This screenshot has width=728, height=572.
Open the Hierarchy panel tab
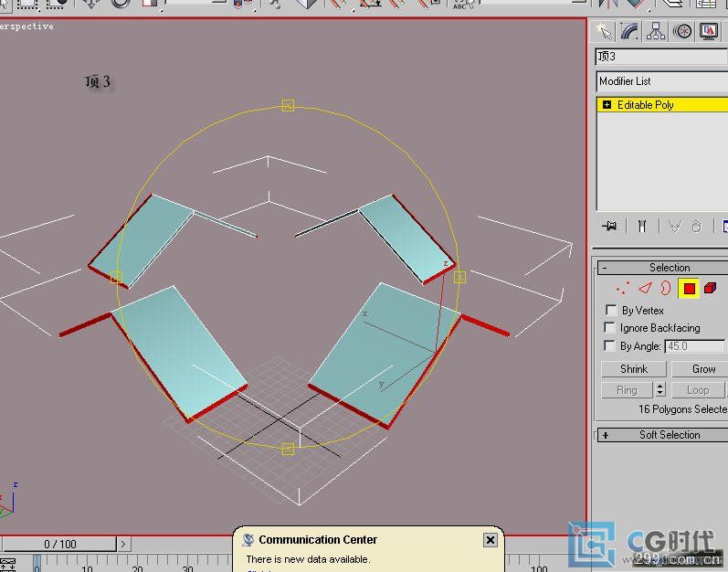tap(656, 31)
